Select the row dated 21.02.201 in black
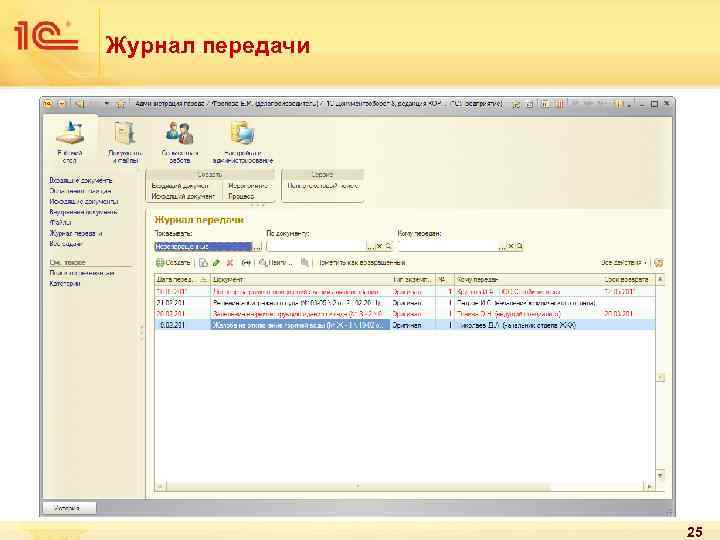Viewport: 720px width, 540px height. 405,303
